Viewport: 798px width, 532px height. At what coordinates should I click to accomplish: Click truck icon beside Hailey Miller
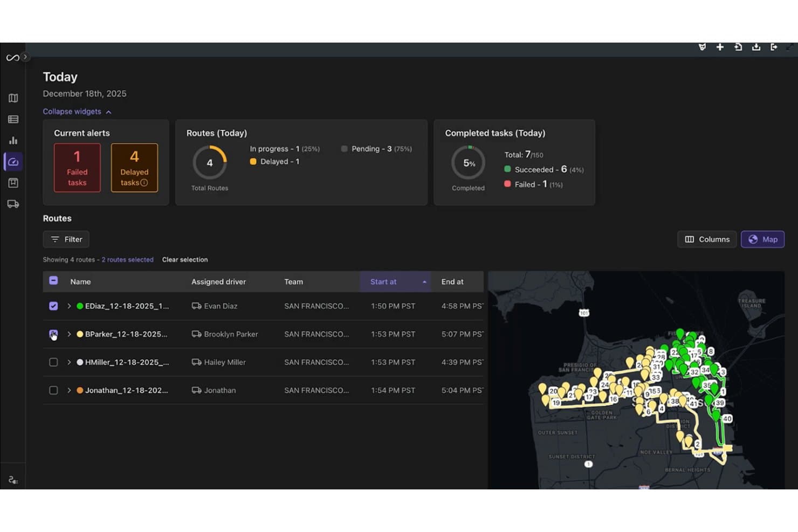pyautogui.click(x=196, y=362)
